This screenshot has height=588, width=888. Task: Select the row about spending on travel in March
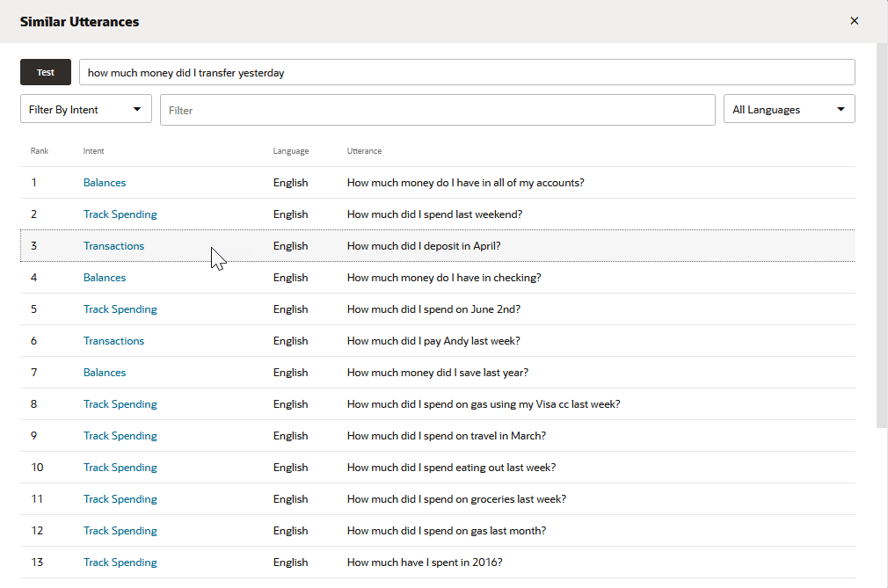tap(447, 436)
